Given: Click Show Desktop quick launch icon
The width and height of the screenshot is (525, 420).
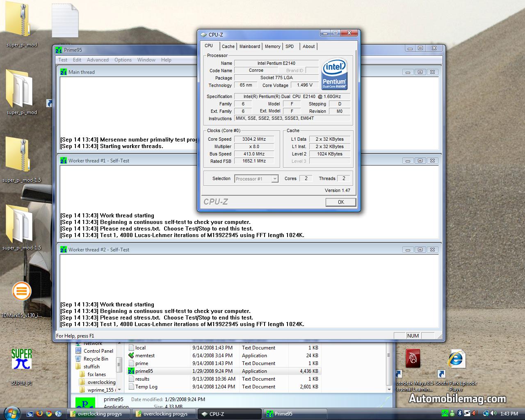Looking at the screenshot, I should pos(30,414).
